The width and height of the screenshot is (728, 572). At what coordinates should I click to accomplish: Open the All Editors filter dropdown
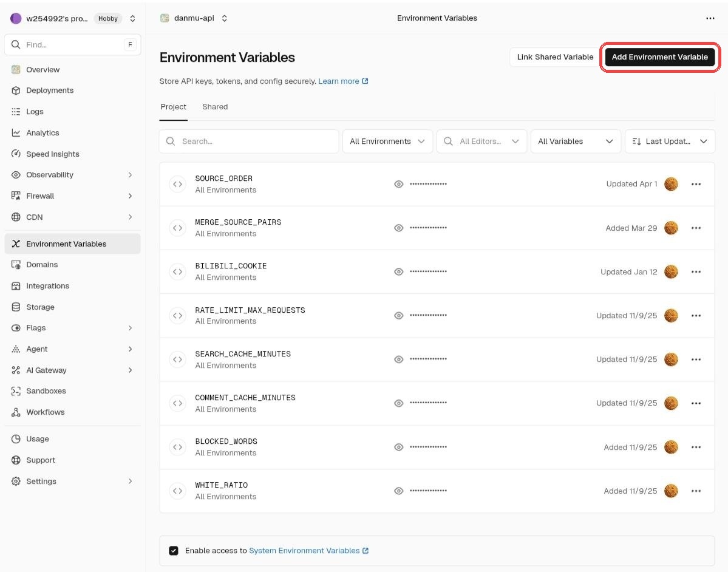pos(481,141)
